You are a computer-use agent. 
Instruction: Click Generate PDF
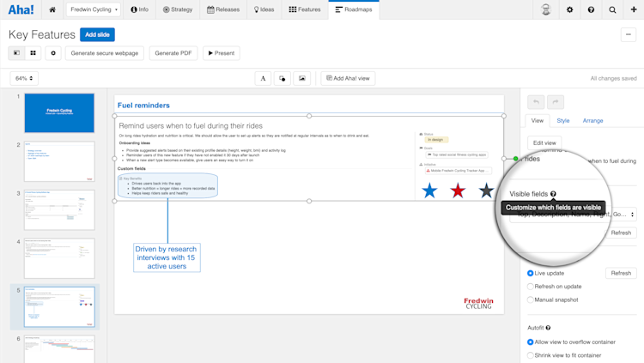tap(173, 53)
